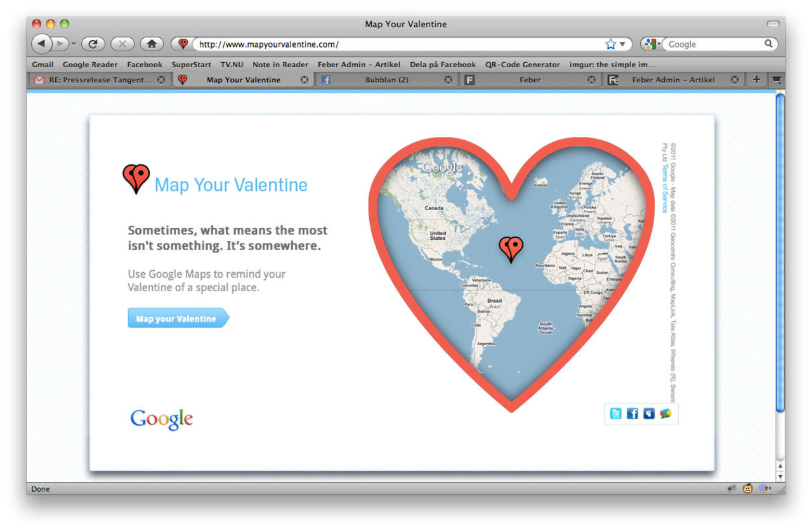Open a new tab with the plus button

click(756, 79)
